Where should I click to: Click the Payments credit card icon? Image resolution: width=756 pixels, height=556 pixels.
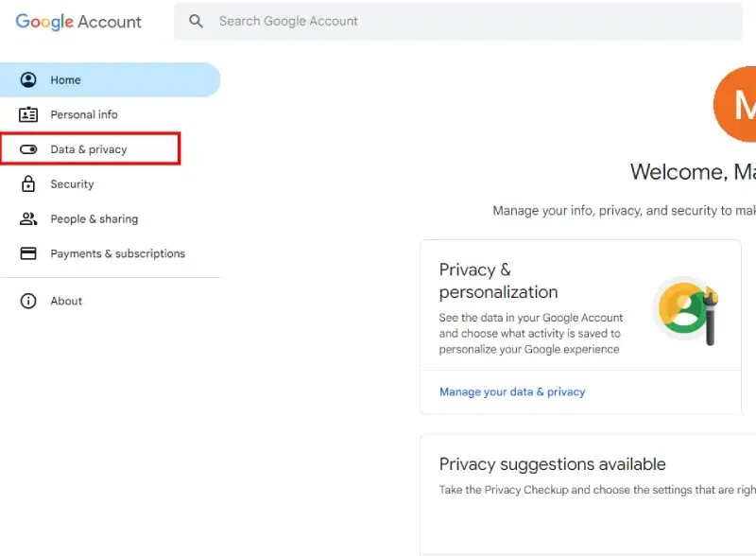(x=28, y=253)
